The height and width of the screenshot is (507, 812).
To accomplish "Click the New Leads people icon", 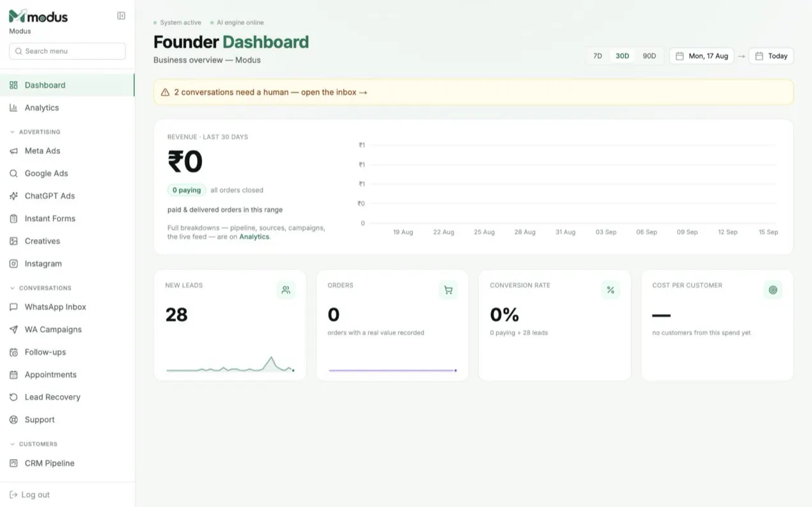I will pyautogui.click(x=286, y=290).
